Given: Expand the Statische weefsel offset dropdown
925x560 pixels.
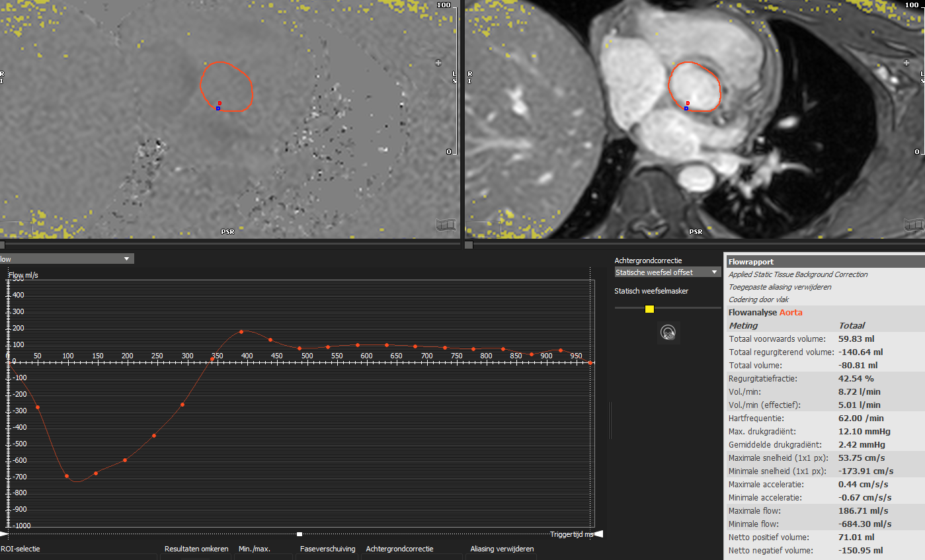Looking at the screenshot, I should pos(714,272).
